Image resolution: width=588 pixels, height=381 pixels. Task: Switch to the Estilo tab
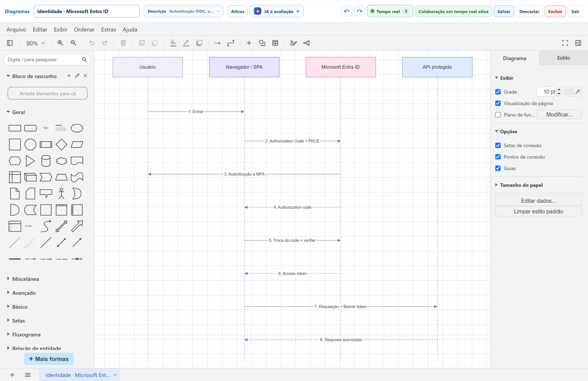pyautogui.click(x=563, y=58)
